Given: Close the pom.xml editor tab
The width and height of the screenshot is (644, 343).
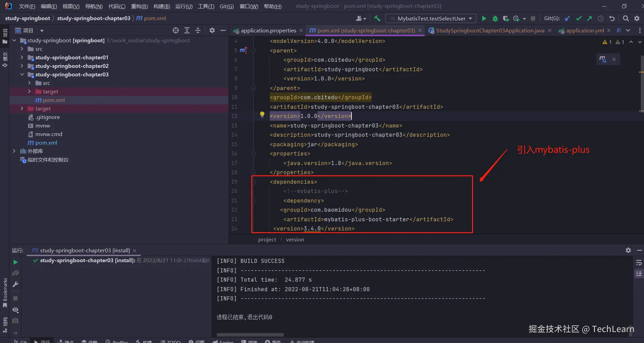Looking at the screenshot, I should [420, 30].
